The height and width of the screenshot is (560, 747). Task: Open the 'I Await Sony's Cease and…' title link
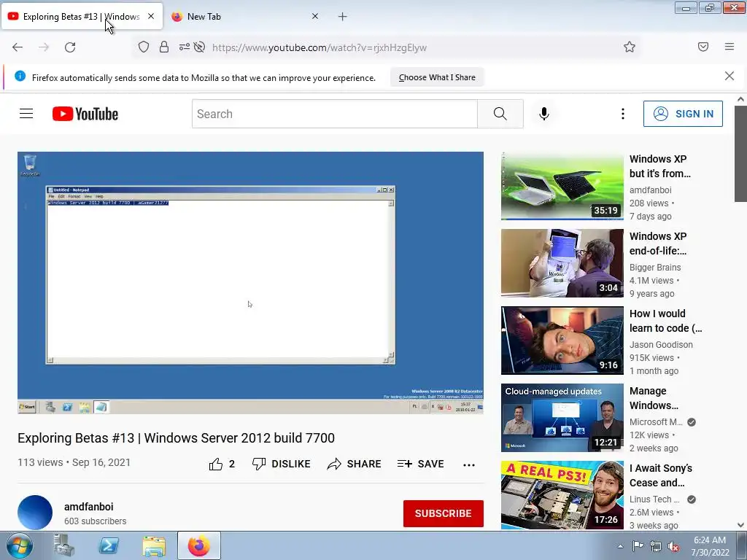point(661,475)
